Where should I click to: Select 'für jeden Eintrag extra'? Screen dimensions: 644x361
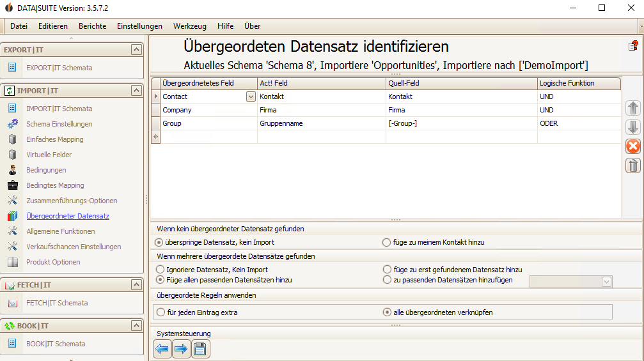(161, 312)
